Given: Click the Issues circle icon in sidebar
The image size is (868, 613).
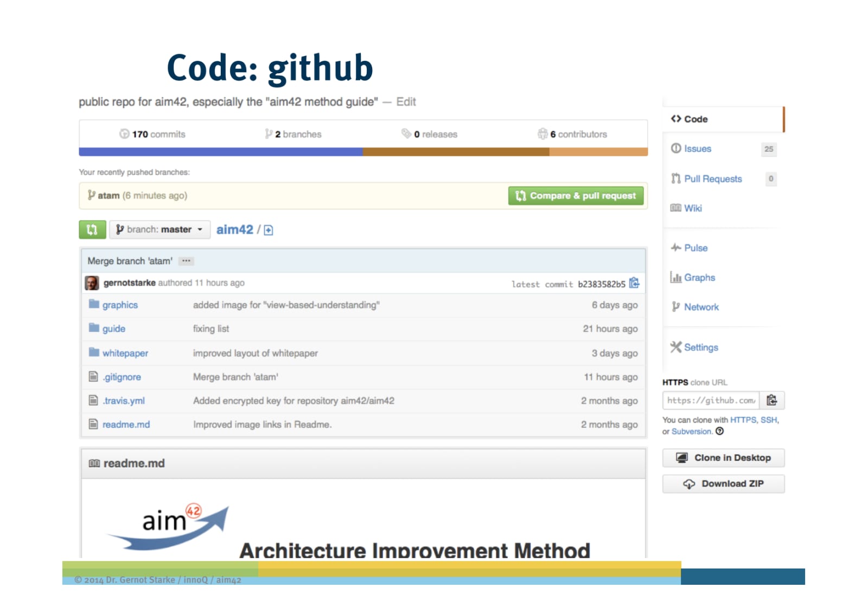Looking at the screenshot, I should pos(676,148).
